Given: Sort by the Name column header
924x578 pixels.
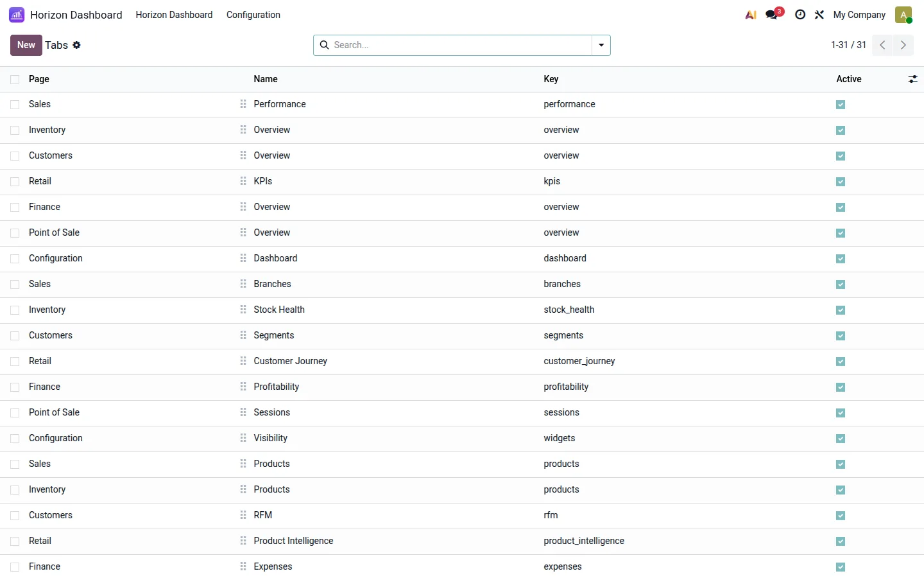Looking at the screenshot, I should [266, 79].
